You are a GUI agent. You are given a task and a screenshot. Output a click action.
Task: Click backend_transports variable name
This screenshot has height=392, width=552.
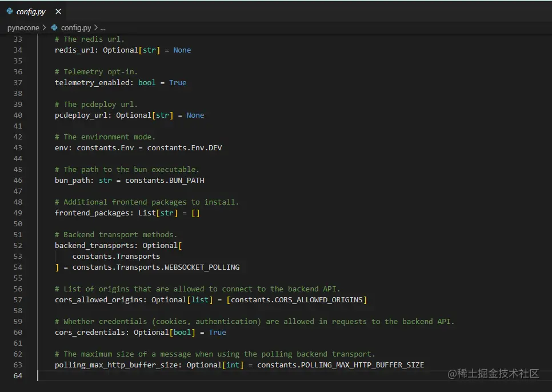(x=94, y=246)
